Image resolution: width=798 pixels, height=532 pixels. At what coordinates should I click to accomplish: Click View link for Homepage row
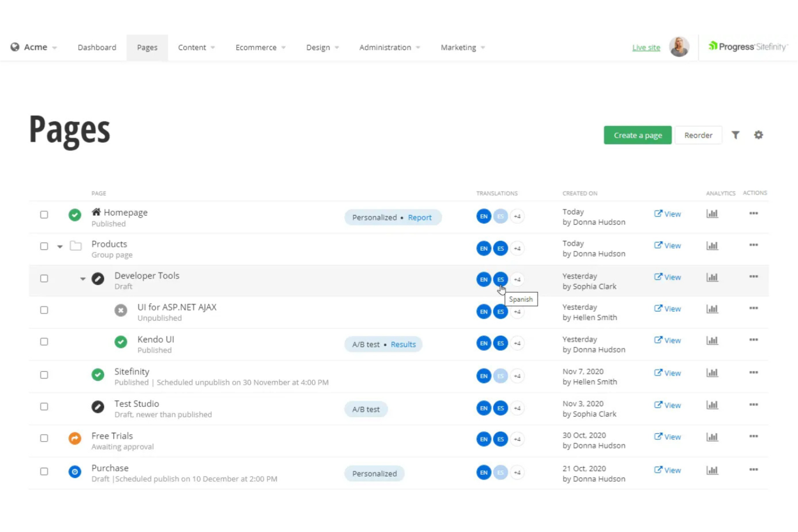click(x=668, y=214)
